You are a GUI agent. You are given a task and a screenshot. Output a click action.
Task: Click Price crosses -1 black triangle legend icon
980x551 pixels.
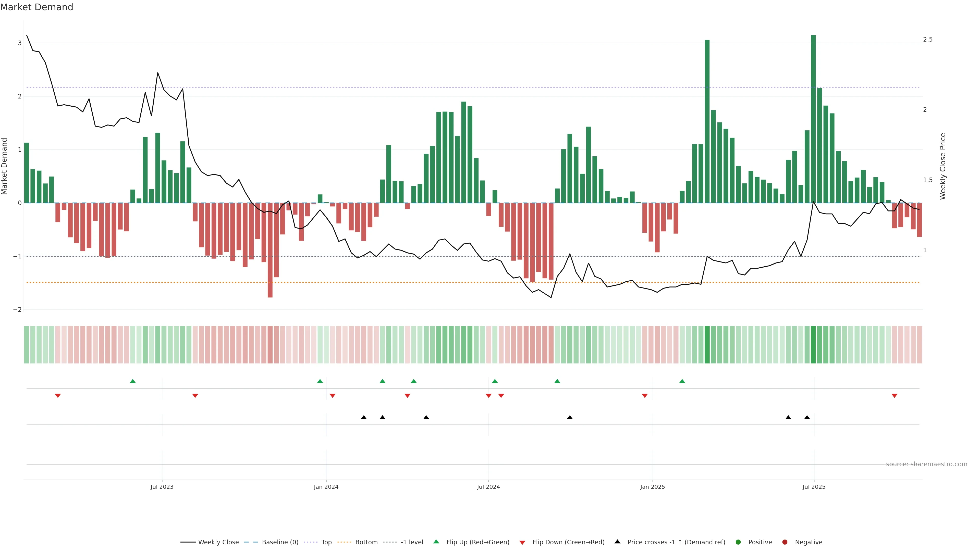click(617, 542)
